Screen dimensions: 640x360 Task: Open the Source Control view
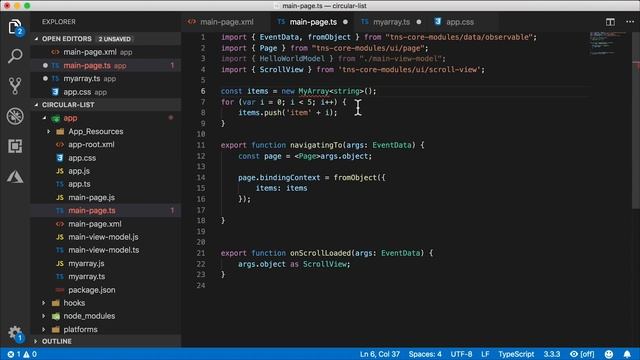15,86
